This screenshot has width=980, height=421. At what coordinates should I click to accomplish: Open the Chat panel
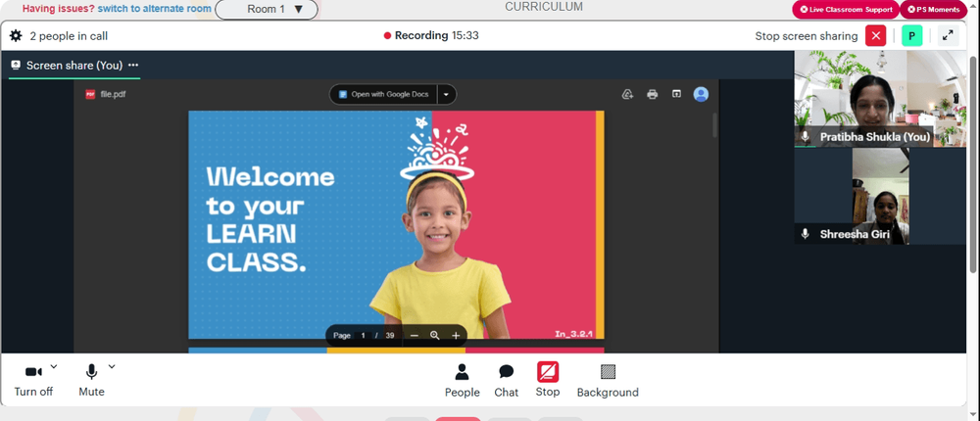tap(507, 381)
